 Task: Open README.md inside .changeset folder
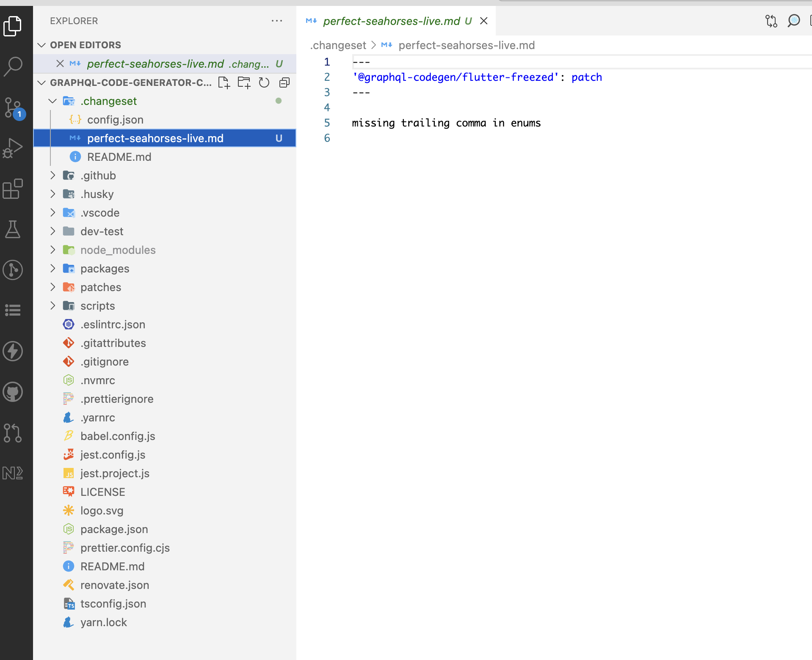click(x=165, y=157)
